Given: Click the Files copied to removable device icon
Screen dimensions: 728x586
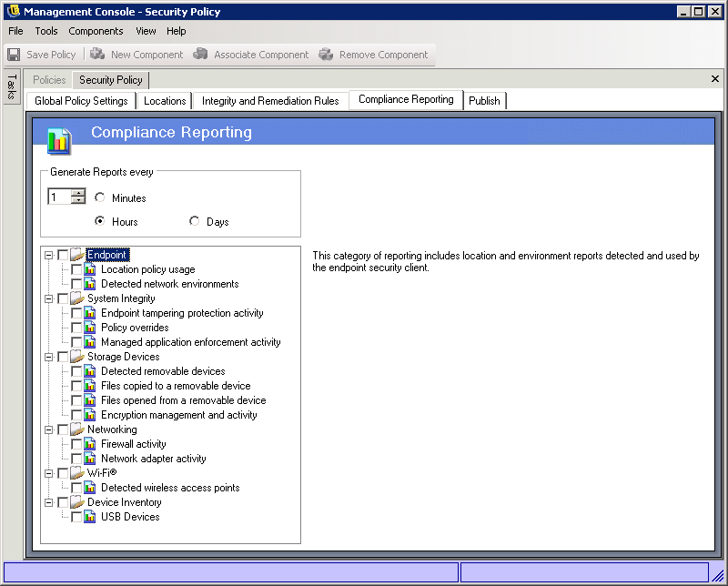Looking at the screenshot, I should (90, 386).
